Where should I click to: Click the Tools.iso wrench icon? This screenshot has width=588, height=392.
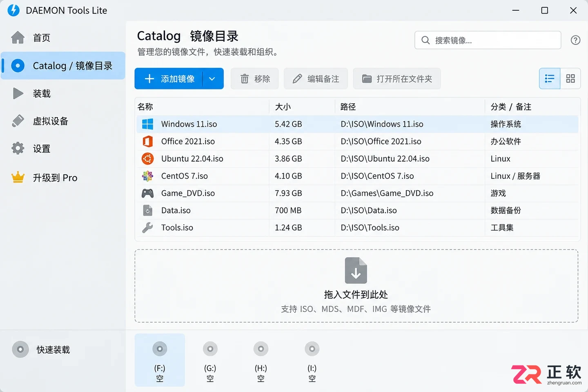tap(147, 227)
